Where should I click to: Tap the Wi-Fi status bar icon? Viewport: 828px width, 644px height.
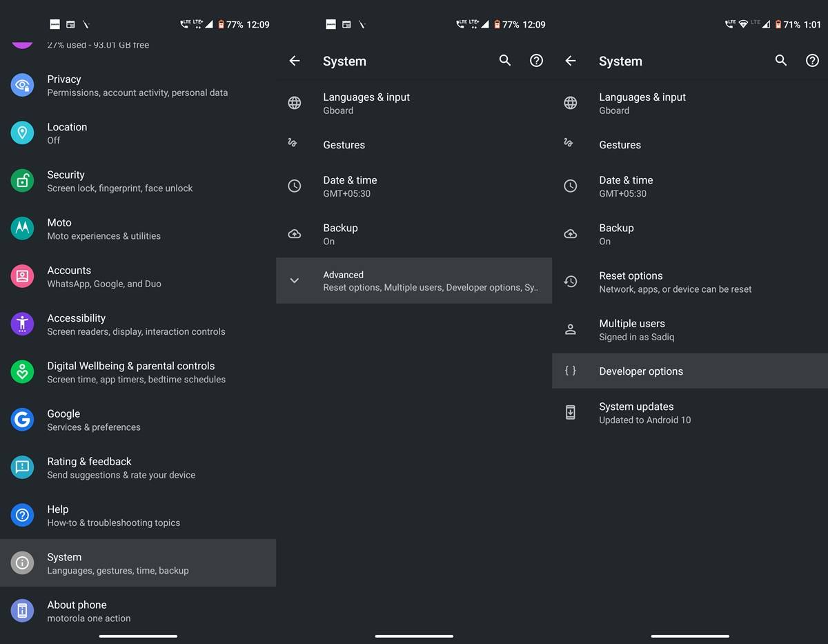(743, 24)
